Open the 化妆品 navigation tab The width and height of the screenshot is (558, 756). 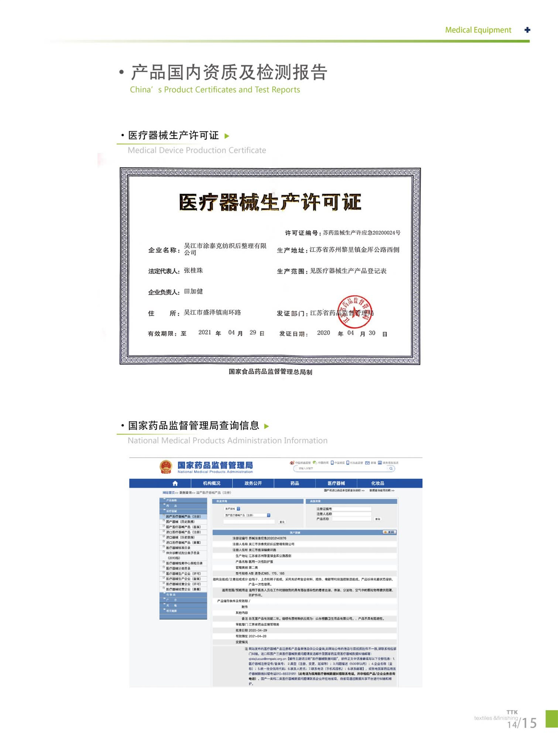click(x=378, y=483)
